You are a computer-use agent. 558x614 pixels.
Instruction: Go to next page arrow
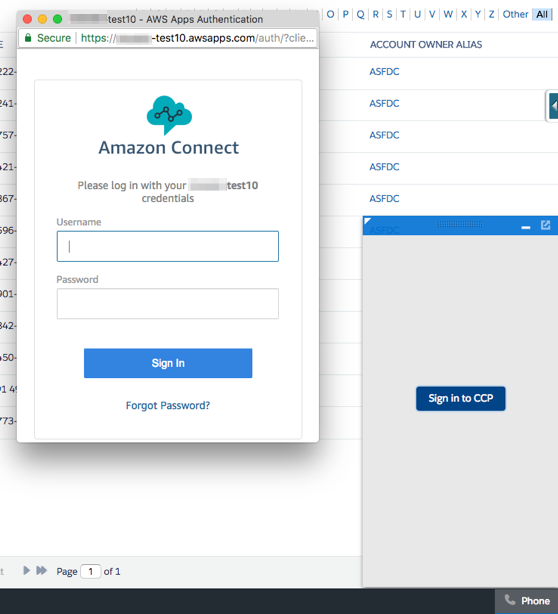[26, 571]
